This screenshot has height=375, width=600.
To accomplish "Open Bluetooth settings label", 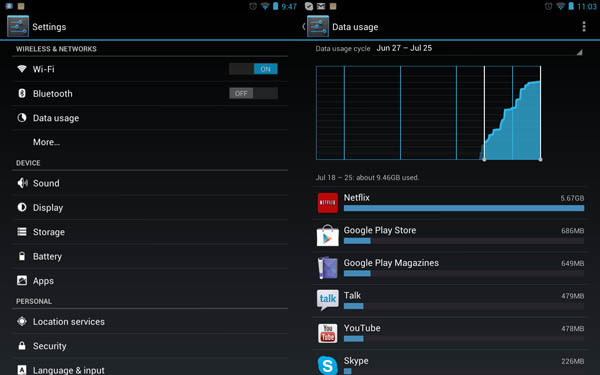I will (52, 94).
